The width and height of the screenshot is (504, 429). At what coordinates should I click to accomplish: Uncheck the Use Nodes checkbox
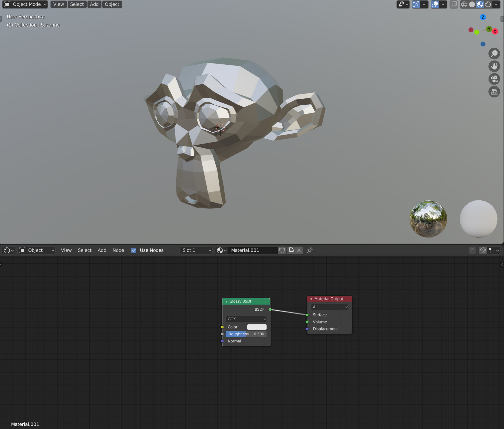[x=134, y=250]
